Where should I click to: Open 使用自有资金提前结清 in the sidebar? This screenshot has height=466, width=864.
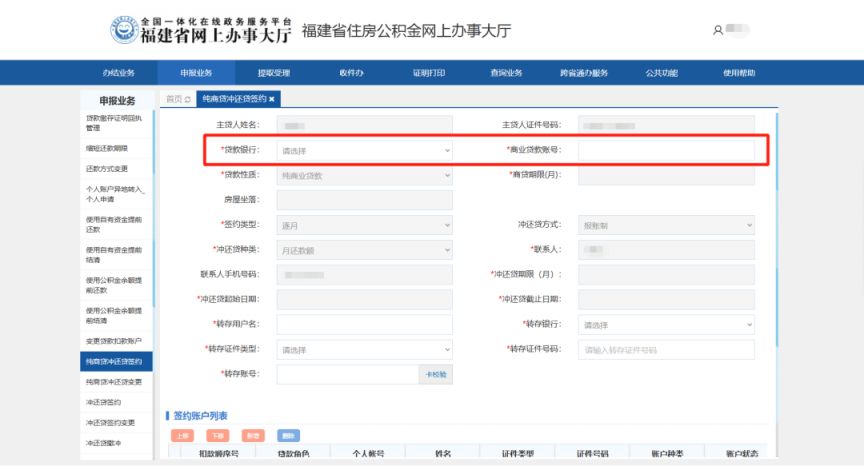tap(116, 254)
